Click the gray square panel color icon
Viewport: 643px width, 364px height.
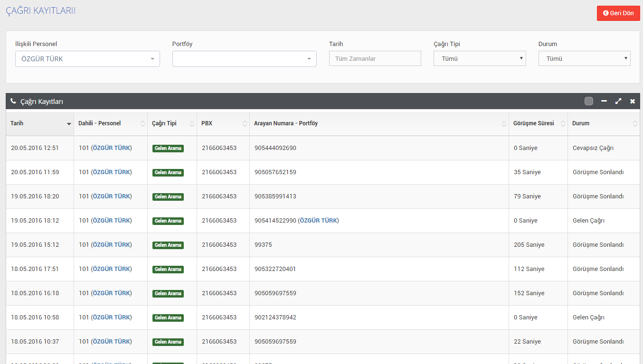pyautogui.click(x=589, y=101)
